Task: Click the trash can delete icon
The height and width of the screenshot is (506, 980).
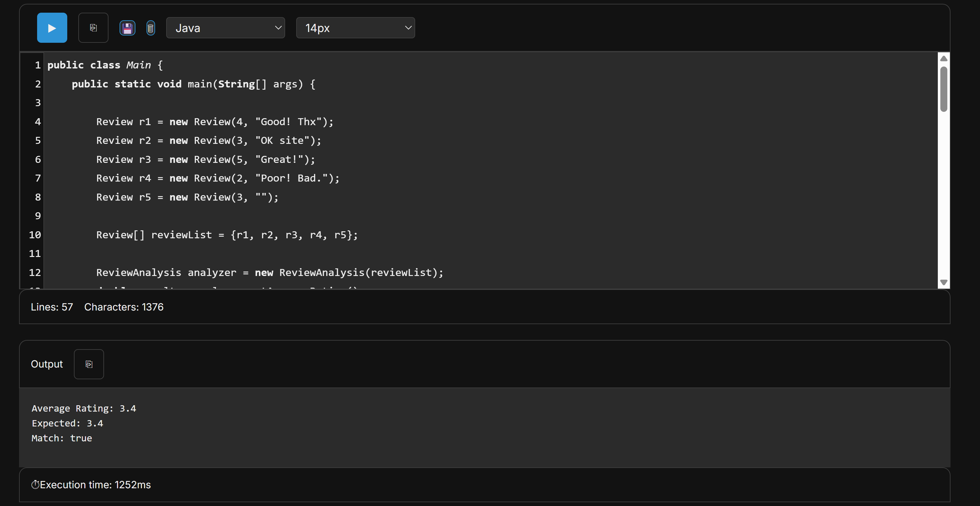Action: coord(151,28)
